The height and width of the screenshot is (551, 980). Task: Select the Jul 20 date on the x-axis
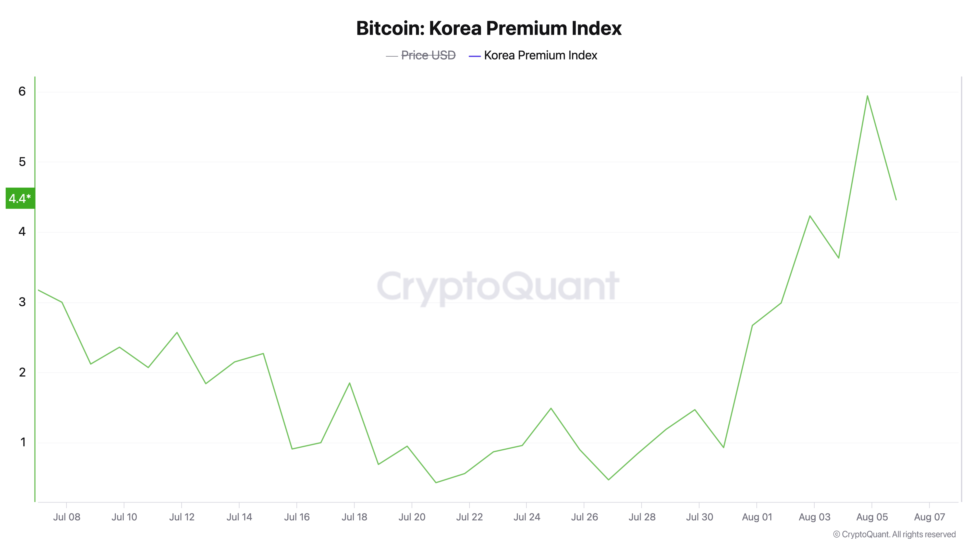coord(412,517)
